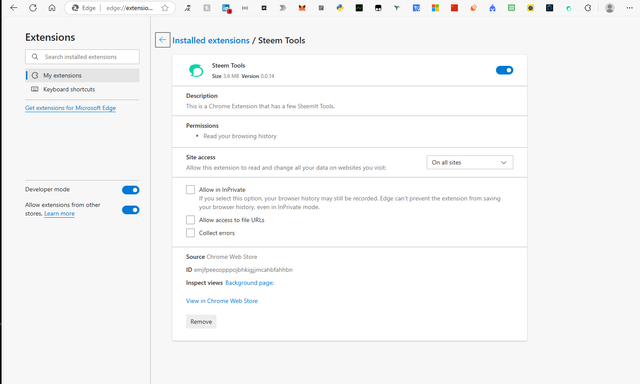Image resolution: width=640 pixels, height=384 pixels.
Task: Toggle Allow extensions from other stores
Action: click(x=131, y=210)
